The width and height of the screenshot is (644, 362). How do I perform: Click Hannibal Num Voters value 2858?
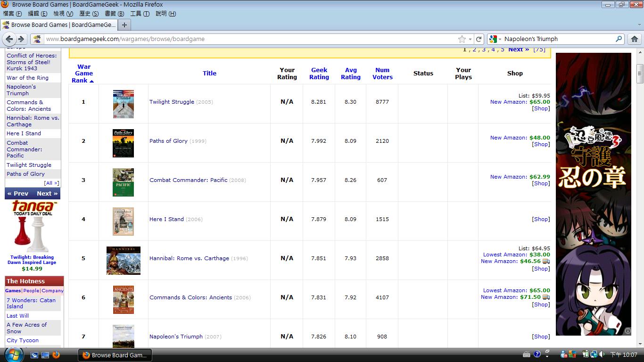382,258
